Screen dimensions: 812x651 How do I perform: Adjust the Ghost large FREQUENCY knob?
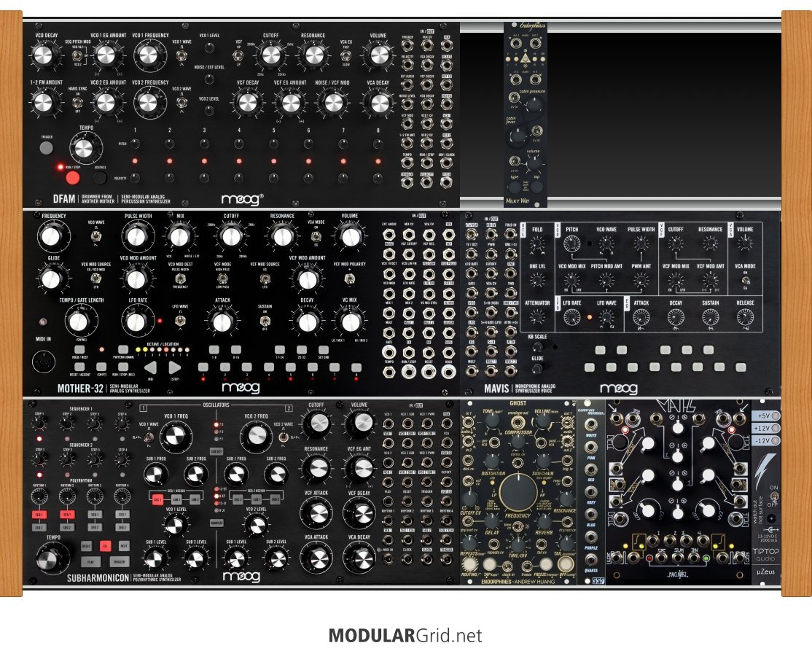click(518, 491)
